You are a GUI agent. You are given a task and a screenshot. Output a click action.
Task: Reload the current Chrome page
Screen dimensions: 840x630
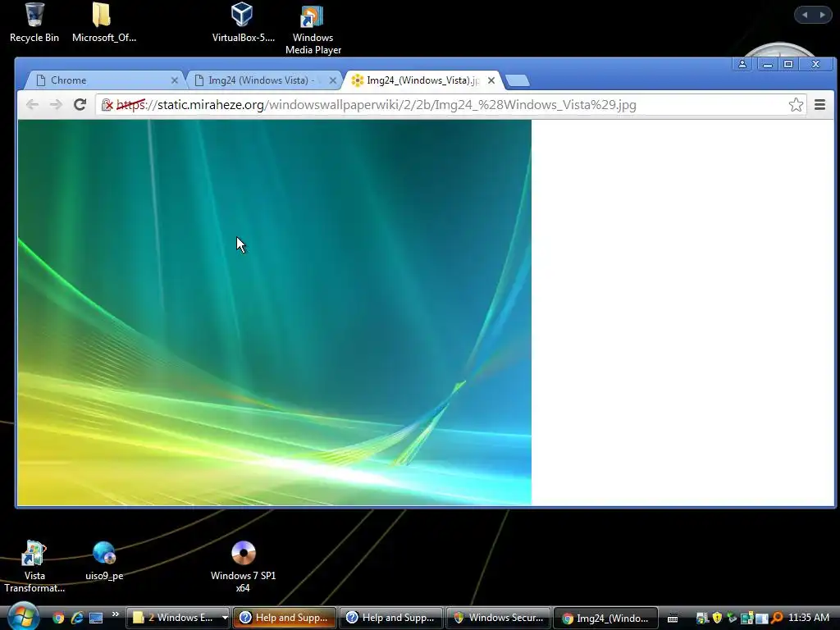[x=80, y=104]
